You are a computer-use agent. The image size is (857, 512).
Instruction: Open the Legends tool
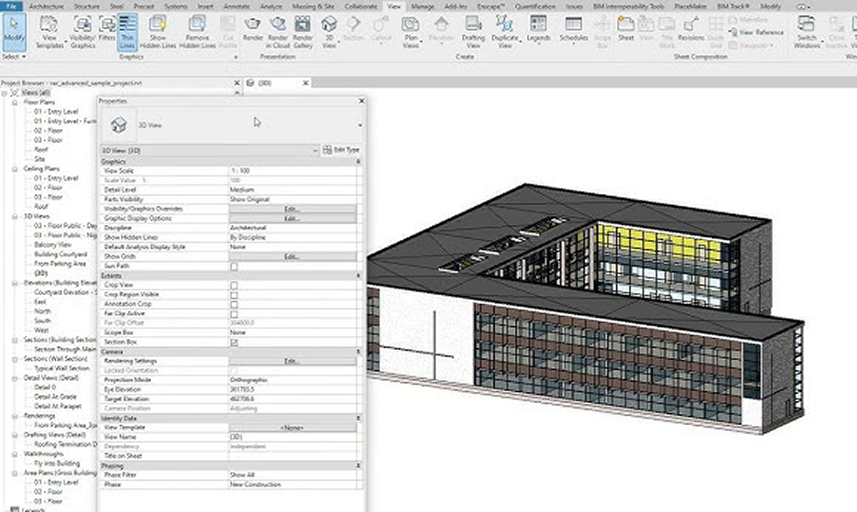538,30
